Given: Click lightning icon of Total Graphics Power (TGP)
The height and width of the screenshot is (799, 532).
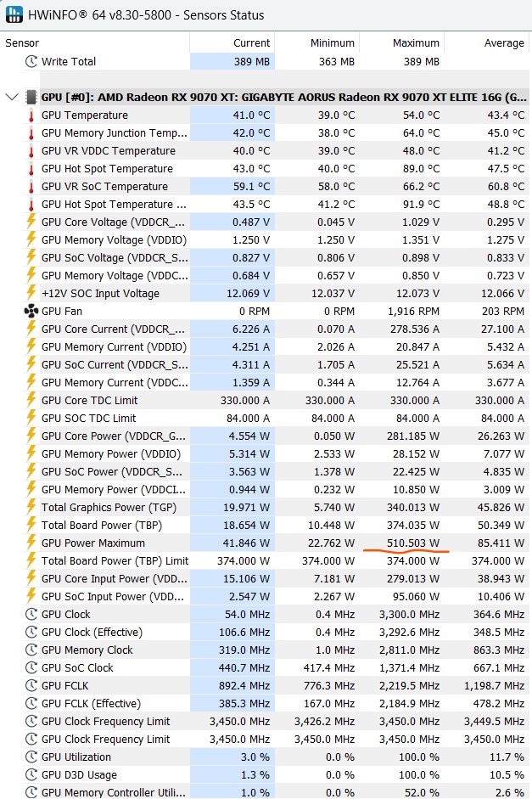Looking at the screenshot, I should click(31, 507).
